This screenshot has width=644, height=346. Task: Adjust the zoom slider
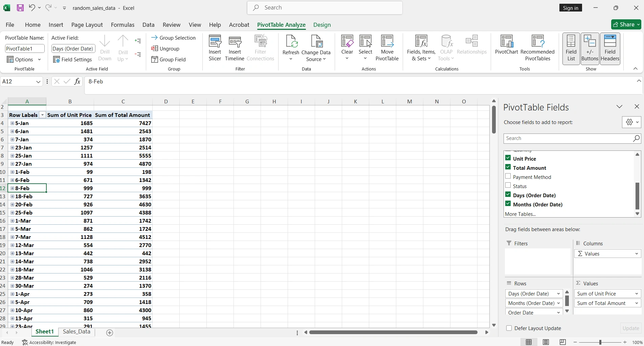599,342
